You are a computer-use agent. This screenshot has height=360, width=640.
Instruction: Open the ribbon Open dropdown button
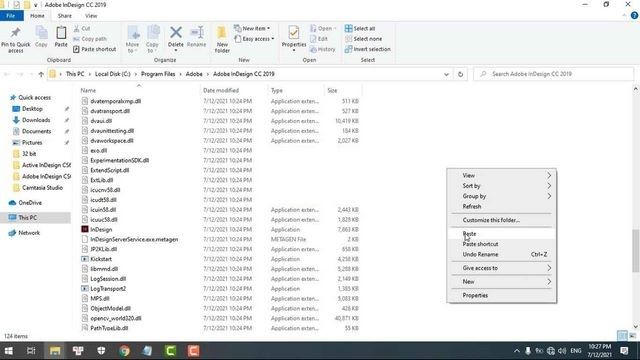323,29
